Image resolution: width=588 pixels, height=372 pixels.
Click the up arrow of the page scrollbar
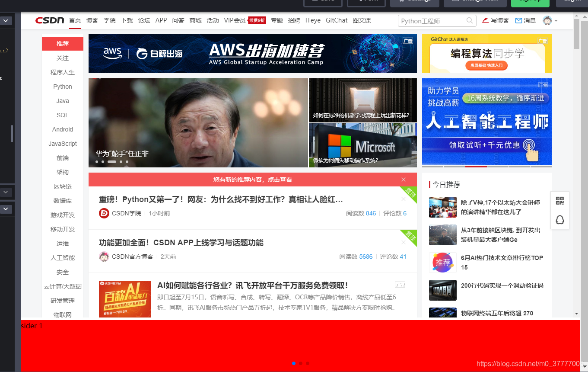pyautogui.click(x=576, y=16)
